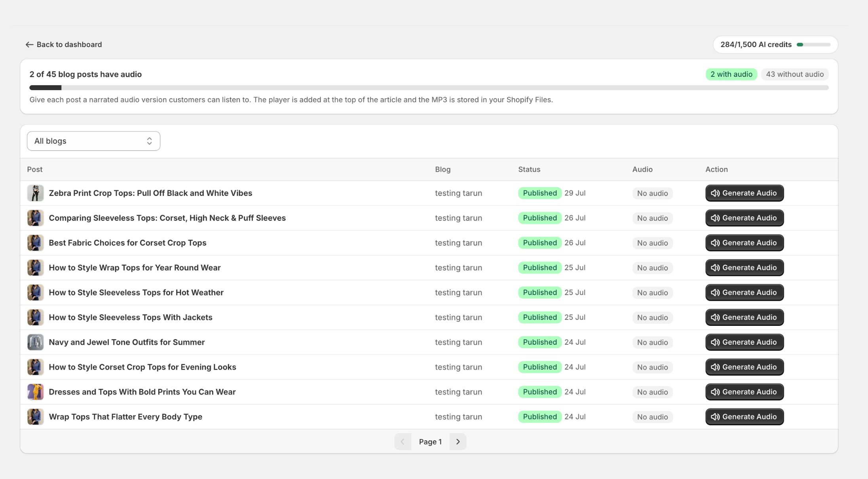Open Navy and Jewel Tone Outfits thumbnail
868x479 pixels.
[35, 342]
